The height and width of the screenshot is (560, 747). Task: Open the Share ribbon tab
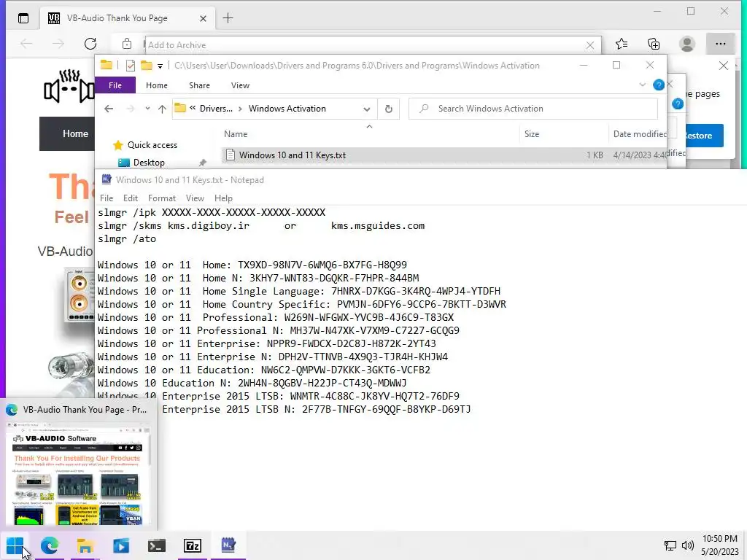tap(199, 85)
